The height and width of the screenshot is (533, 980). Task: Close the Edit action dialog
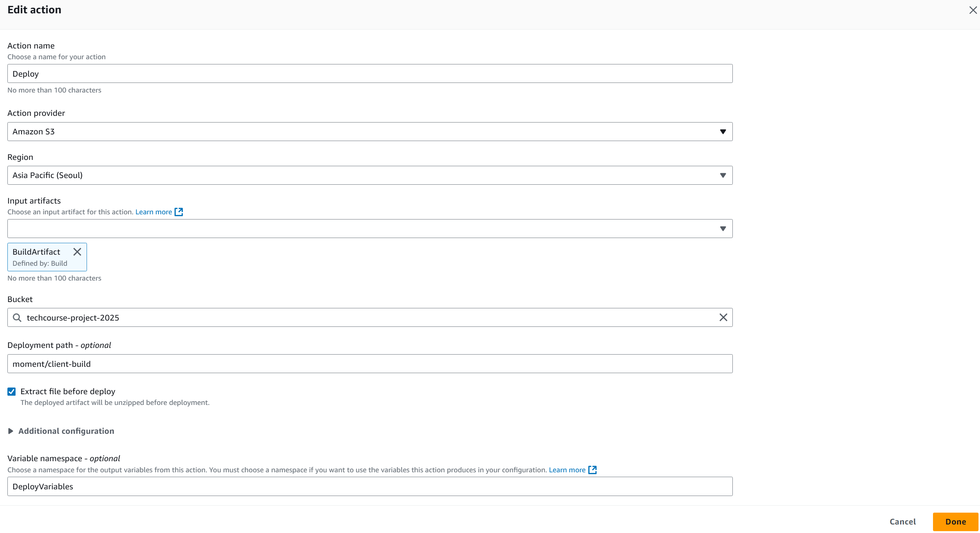[x=973, y=10]
